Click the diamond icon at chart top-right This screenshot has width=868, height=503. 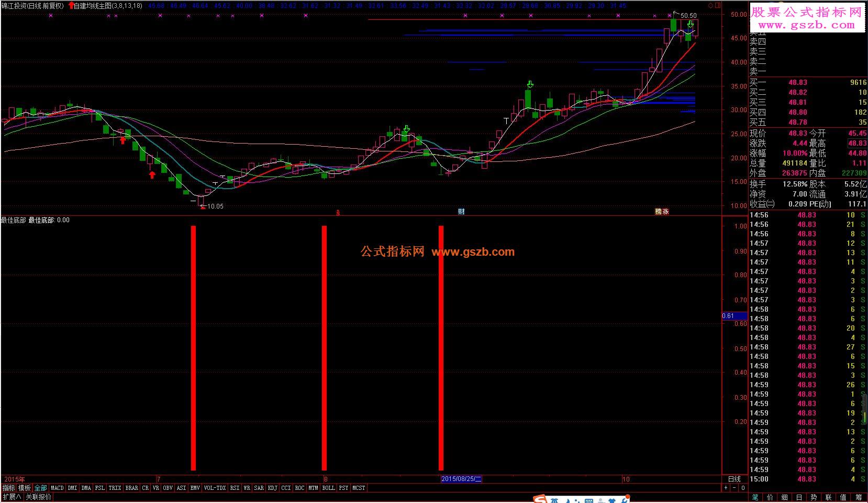[x=710, y=6]
